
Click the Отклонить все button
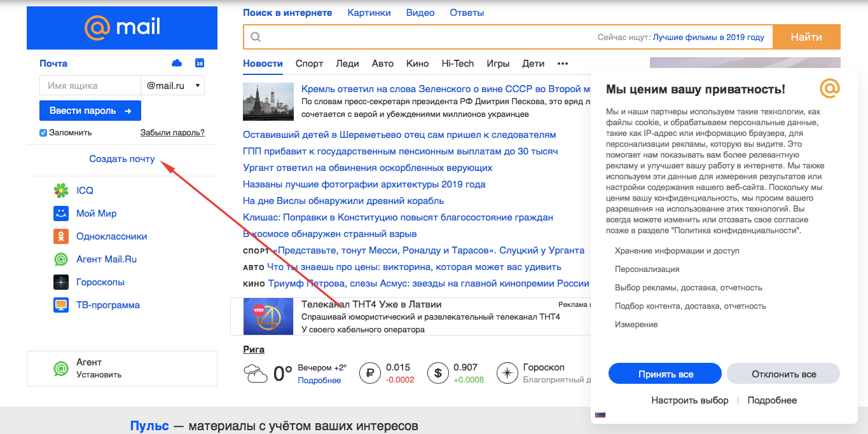[783, 374]
